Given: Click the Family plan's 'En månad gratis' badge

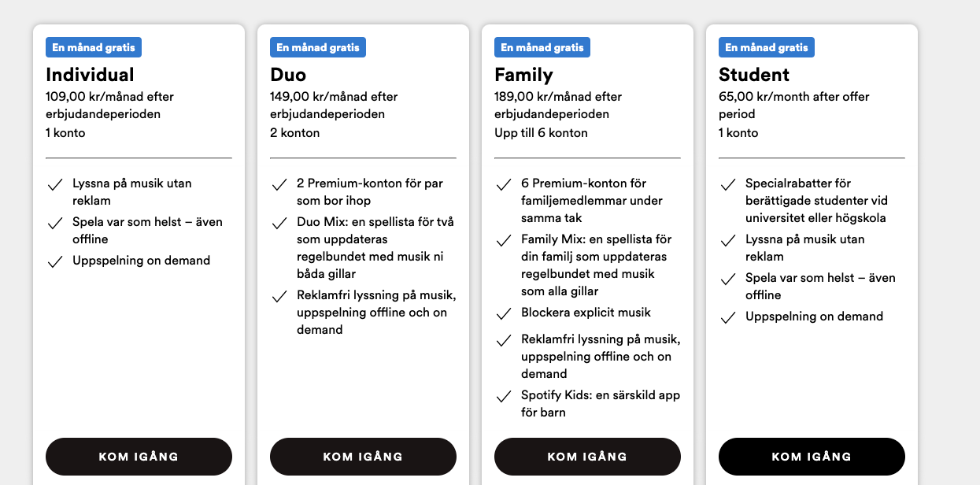Looking at the screenshot, I should [x=542, y=47].
